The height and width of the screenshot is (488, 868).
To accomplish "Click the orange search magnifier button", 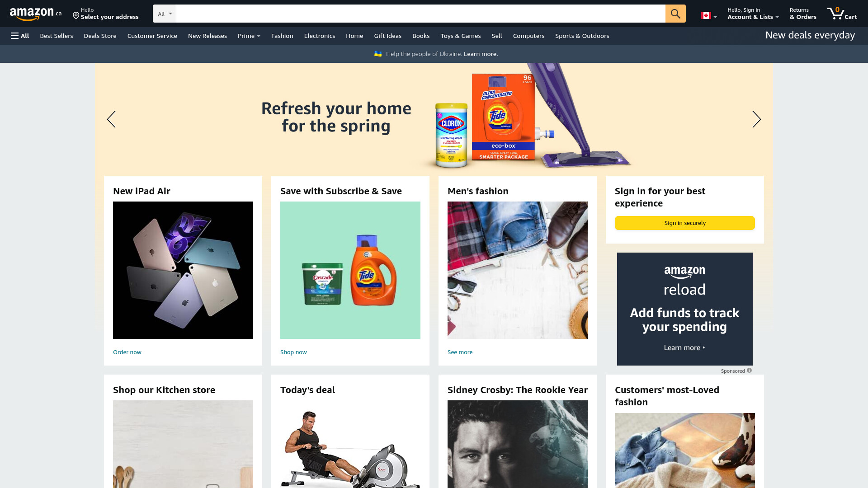I will pyautogui.click(x=675, y=14).
